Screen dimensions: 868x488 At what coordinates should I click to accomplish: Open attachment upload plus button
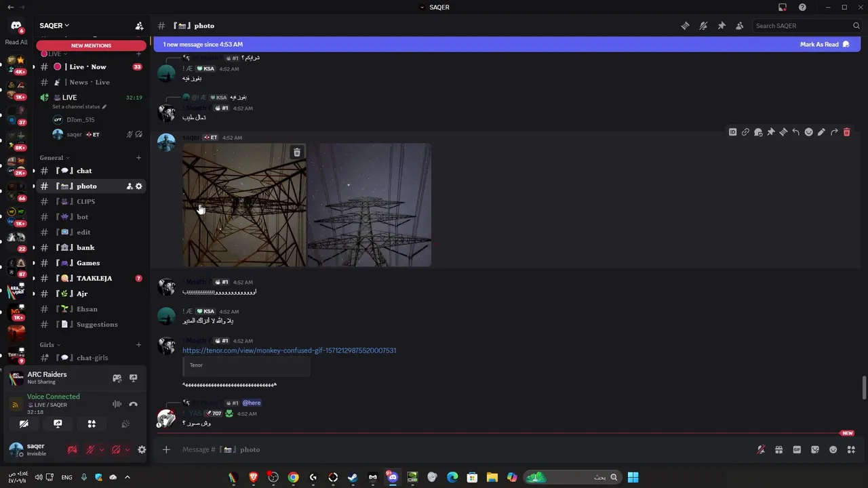click(x=166, y=449)
